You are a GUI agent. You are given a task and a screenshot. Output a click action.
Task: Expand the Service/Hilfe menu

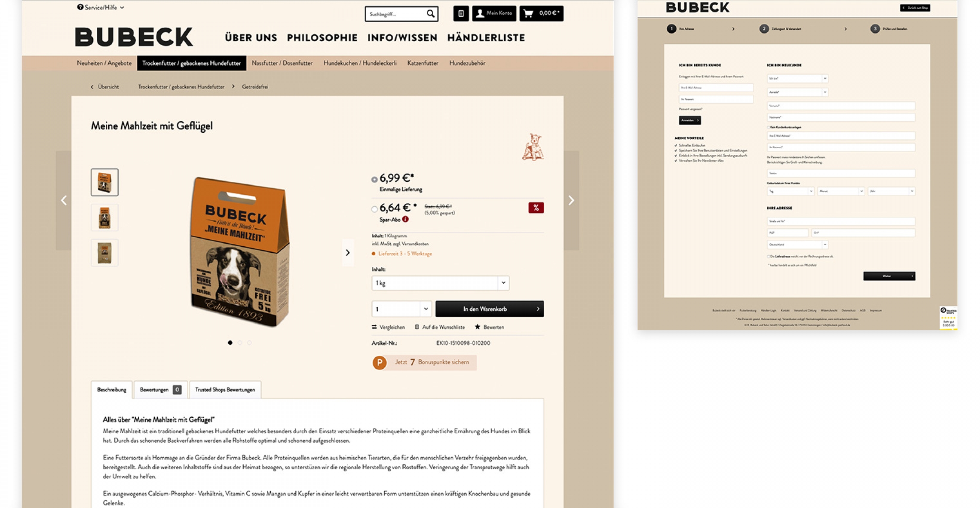101,7
